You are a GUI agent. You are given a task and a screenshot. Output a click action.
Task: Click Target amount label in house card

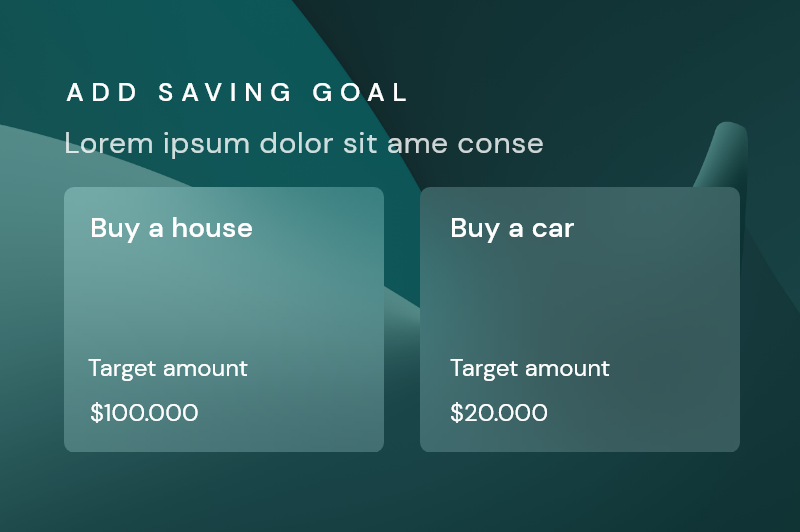168,368
